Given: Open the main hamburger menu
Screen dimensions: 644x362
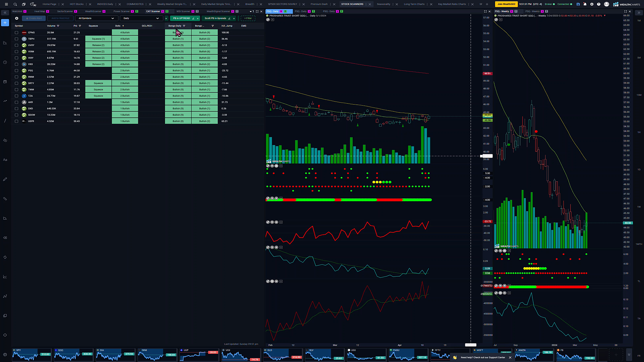Looking at the screenshot, I should [x=6, y=4].
